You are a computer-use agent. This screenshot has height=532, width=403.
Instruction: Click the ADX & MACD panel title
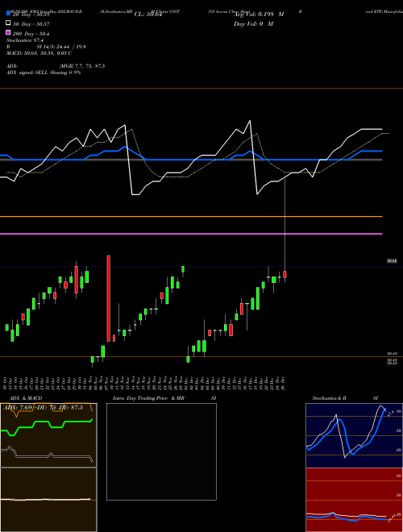coord(26,398)
